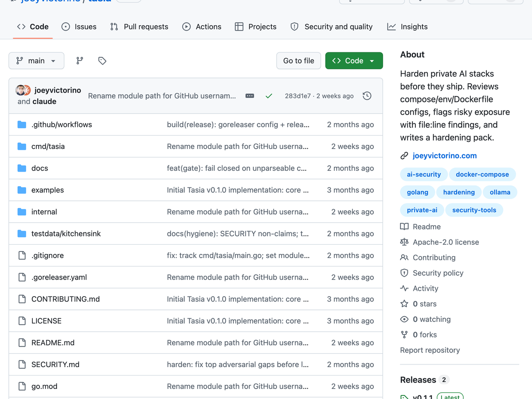The height and width of the screenshot is (399, 532).
Task: Open the joeyvictorino.com website link
Action: point(445,156)
